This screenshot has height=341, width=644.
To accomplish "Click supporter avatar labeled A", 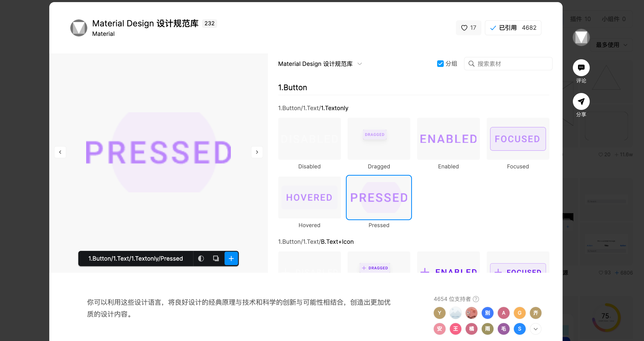I will click(x=504, y=313).
